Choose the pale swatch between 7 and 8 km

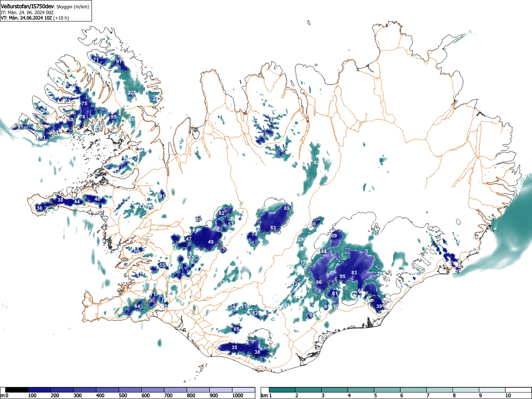[441, 390]
